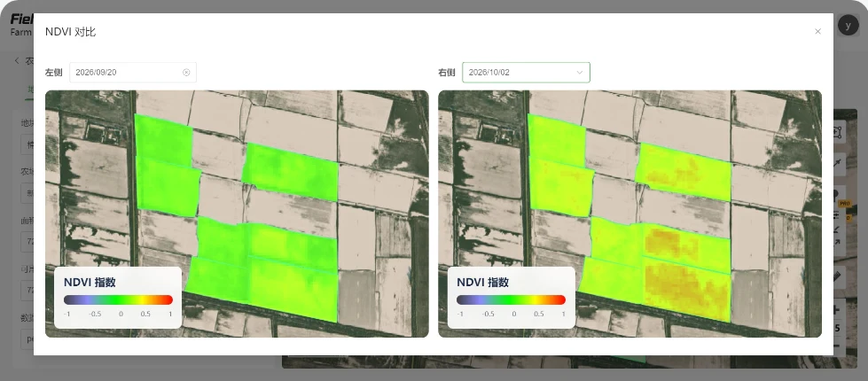Viewport: 868px width, 381px height.
Task: Click the color gradient bar in left legend
Action: (x=119, y=299)
